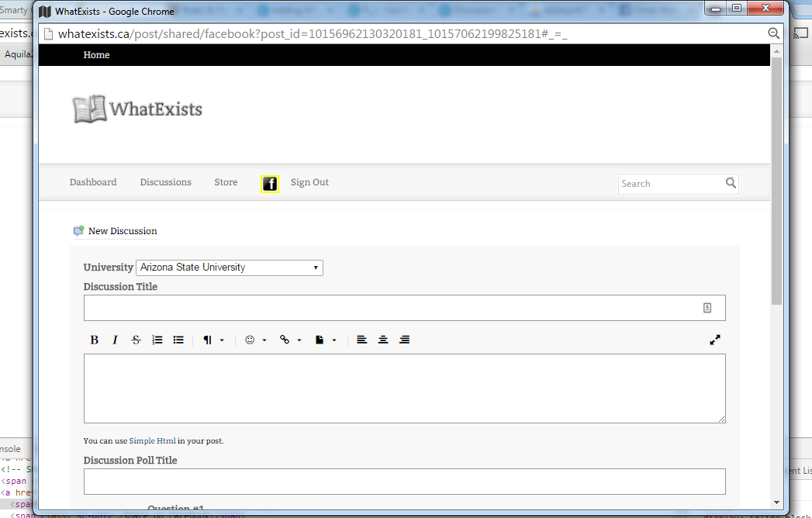Image resolution: width=812 pixels, height=518 pixels.
Task: Click the New Discussion heading
Action: [x=123, y=231]
